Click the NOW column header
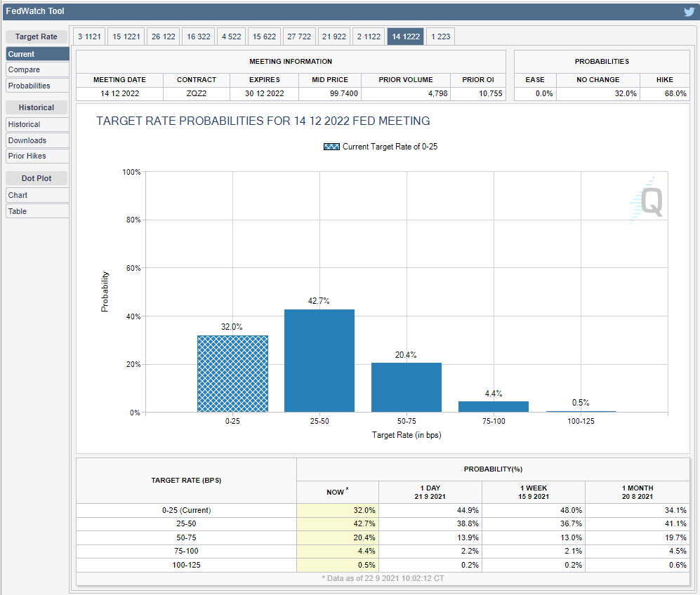Image resolution: width=700 pixels, height=595 pixels. click(338, 492)
